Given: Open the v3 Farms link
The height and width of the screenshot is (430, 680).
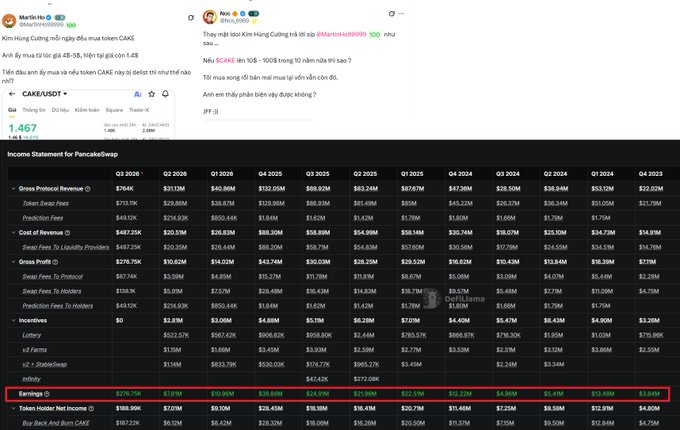Looking at the screenshot, I should click(x=35, y=350).
